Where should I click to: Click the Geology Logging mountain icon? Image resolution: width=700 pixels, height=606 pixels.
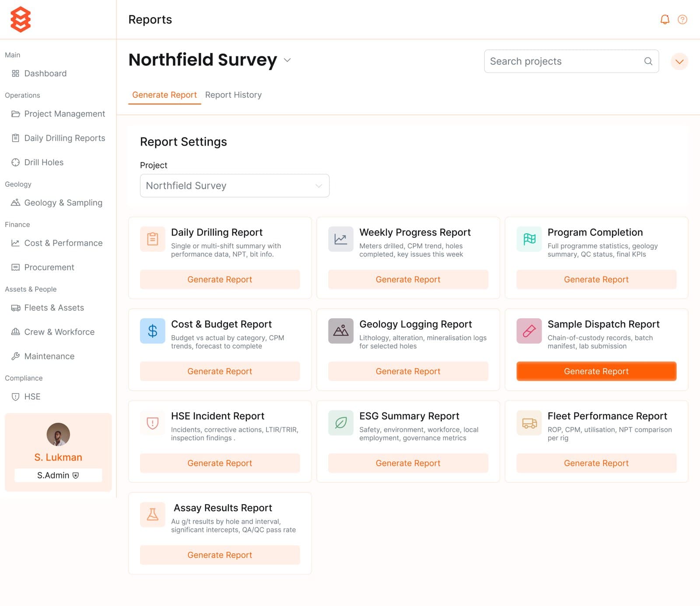(x=341, y=331)
